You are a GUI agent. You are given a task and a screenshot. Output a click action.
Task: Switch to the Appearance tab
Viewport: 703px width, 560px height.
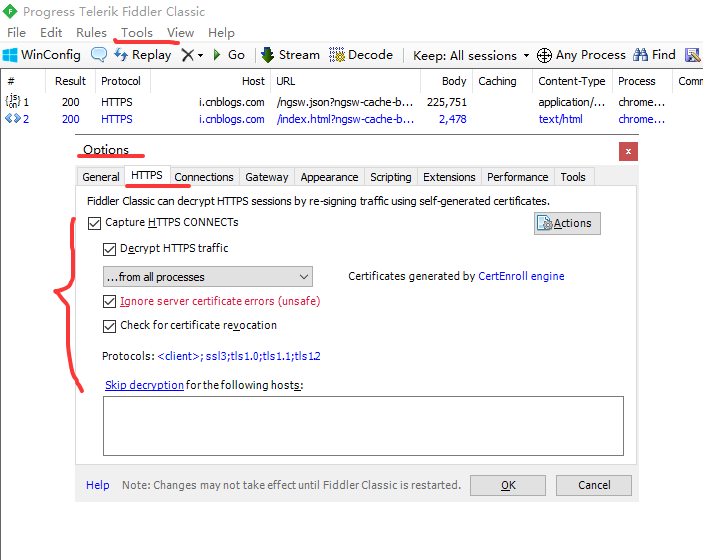(x=329, y=177)
